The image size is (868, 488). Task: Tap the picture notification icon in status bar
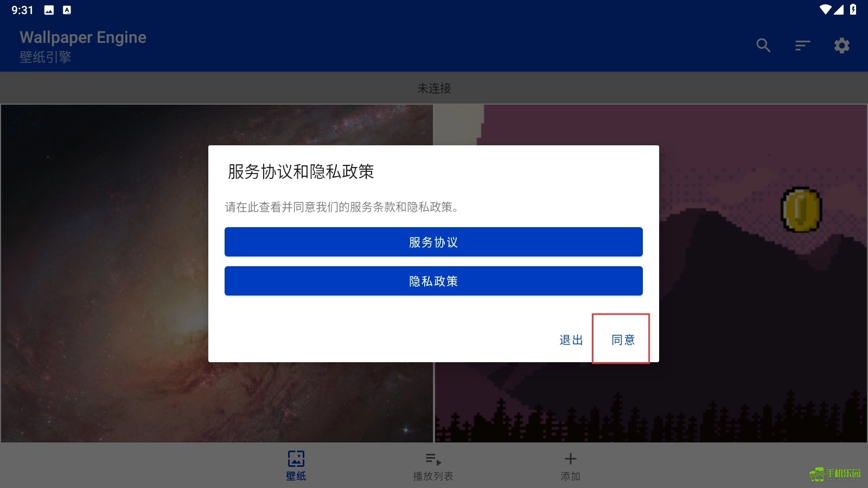[x=49, y=10]
